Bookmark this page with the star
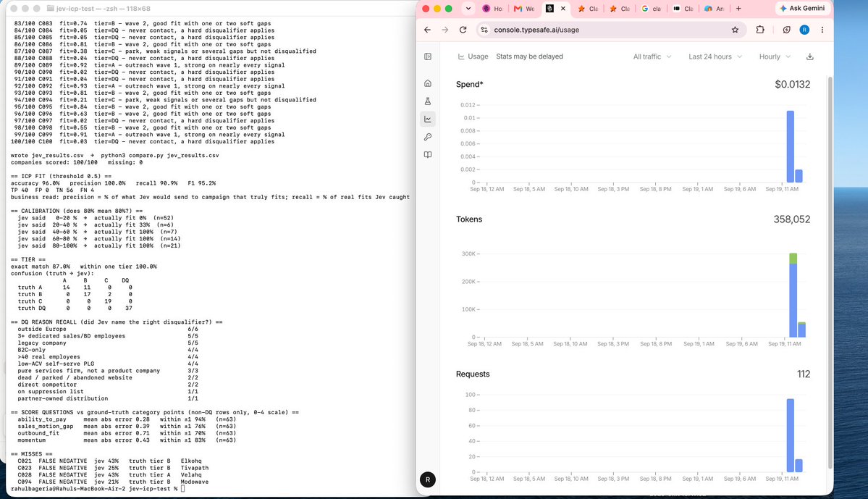The height and width of the screenshot is (499, 868). 735,30
